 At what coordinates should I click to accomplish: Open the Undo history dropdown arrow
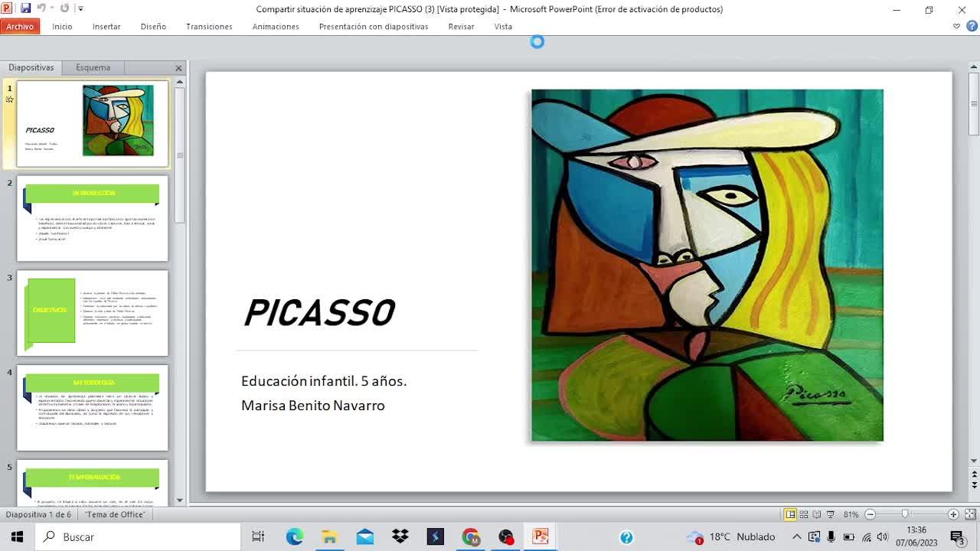(x=51, y=9)
